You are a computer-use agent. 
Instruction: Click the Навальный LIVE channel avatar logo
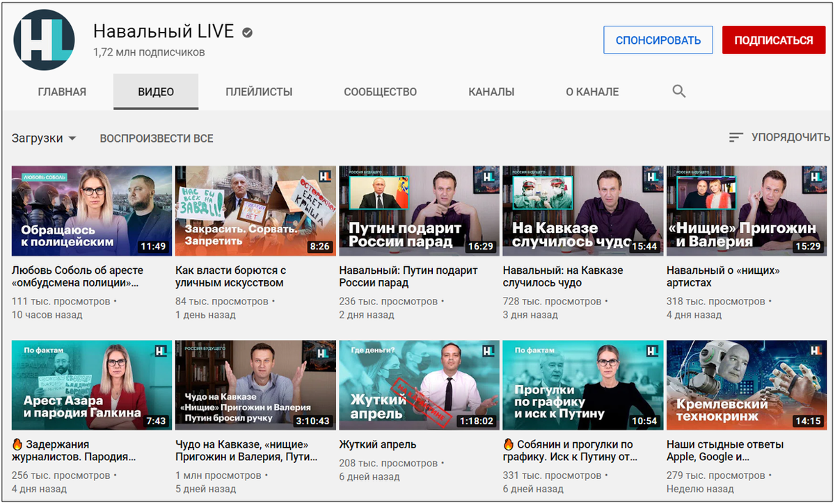click(x=45, y=40)
